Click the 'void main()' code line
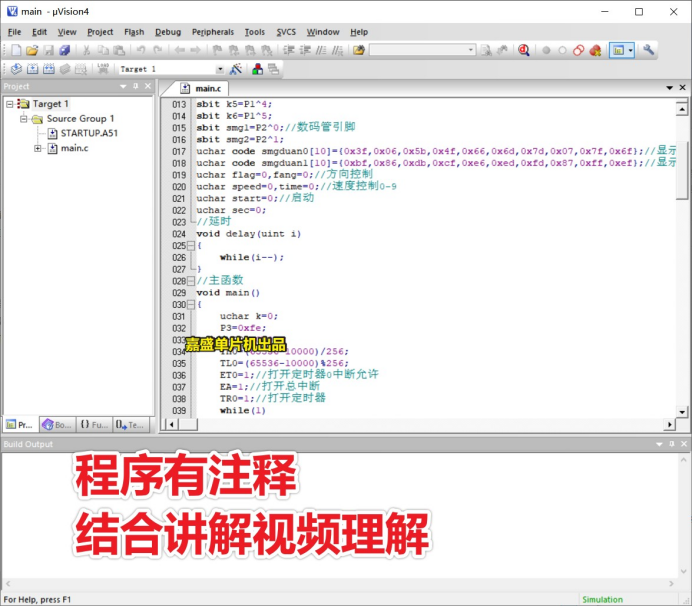This screenshot has width=693, height=607. click(228, 293)
